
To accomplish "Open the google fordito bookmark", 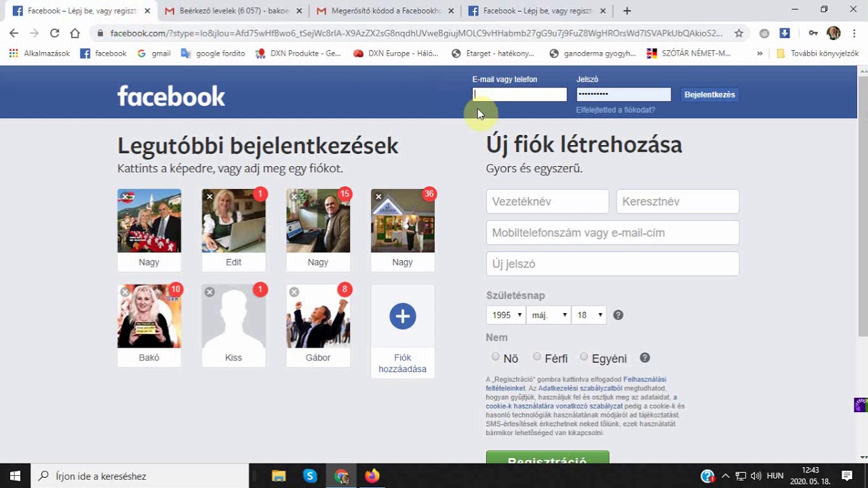I will (213, 53).
